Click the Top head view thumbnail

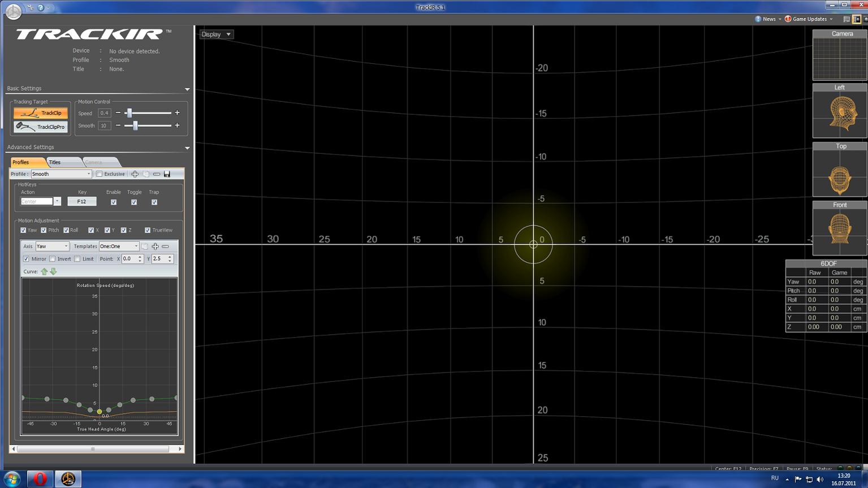tap(840, 170)
